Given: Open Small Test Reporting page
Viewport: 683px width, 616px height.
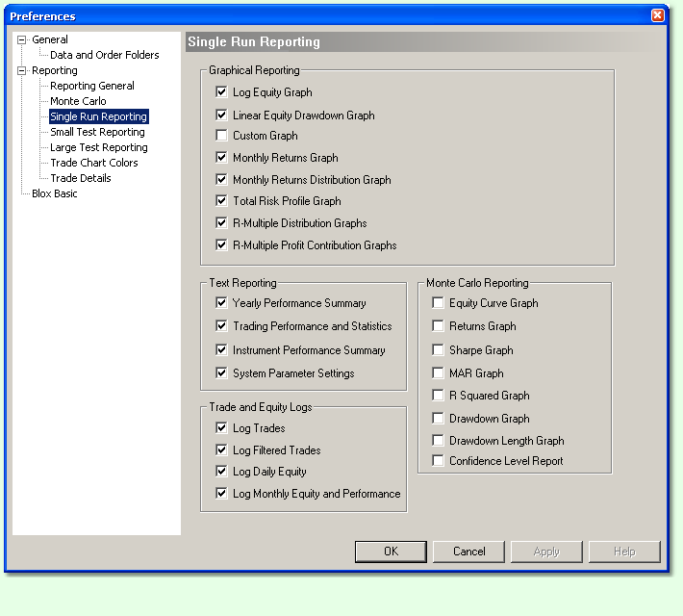Looking at the screenshot, I should (x=97, y=132).
